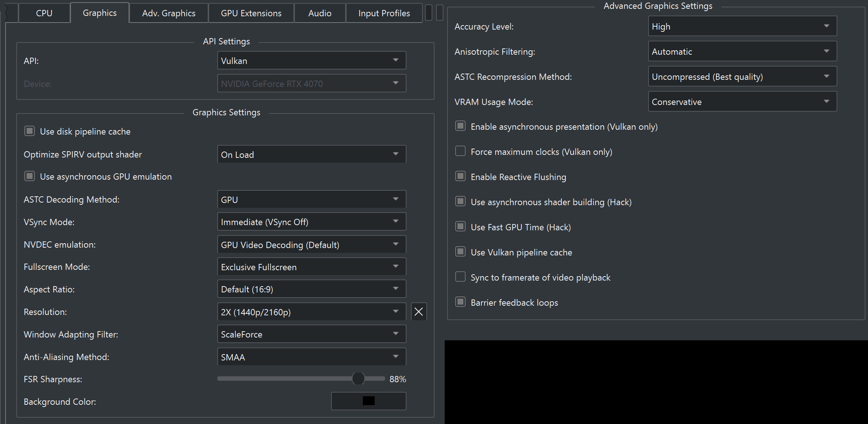Toggle Use Fast GPU Time hack
Viewport: 868px width, 424px height.
pos(460,227)
